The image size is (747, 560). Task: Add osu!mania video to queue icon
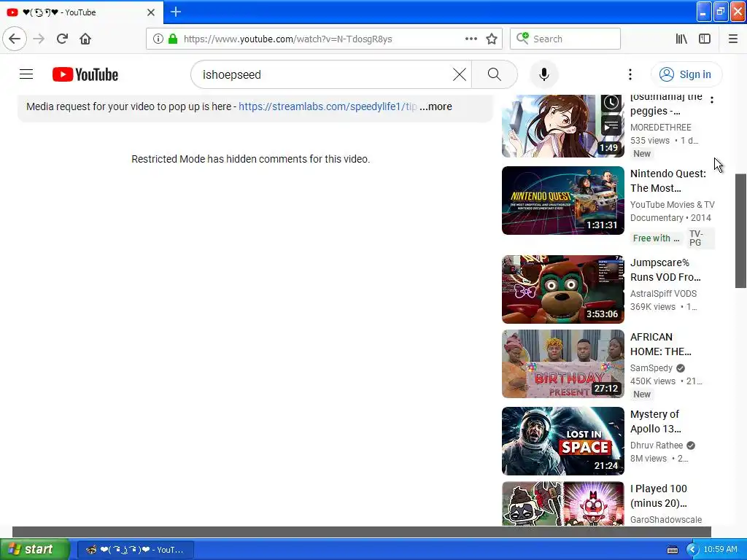tap(611, 126)
